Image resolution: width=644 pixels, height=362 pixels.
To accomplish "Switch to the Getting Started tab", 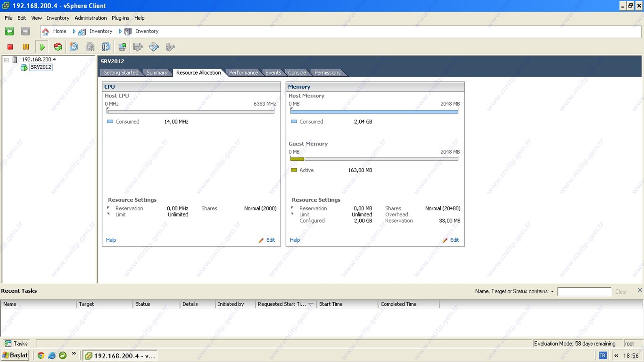I will (121, 73).
